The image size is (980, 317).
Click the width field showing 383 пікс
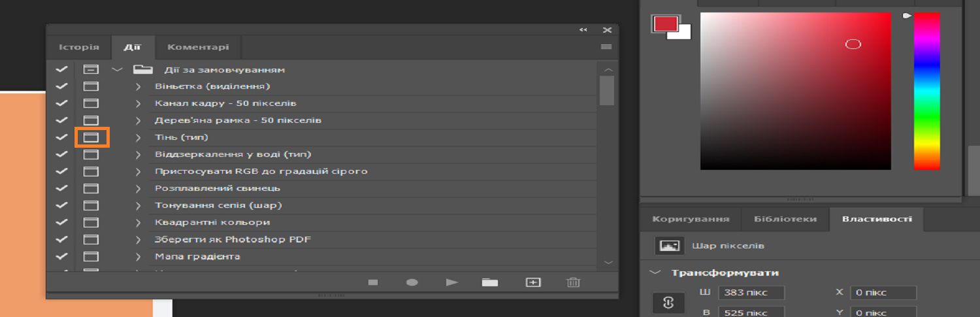751,293
